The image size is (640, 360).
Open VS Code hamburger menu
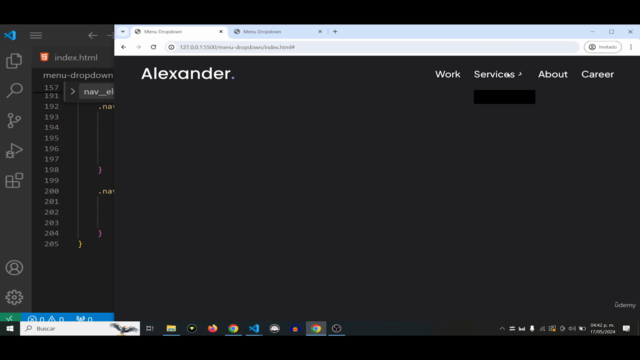36,36
